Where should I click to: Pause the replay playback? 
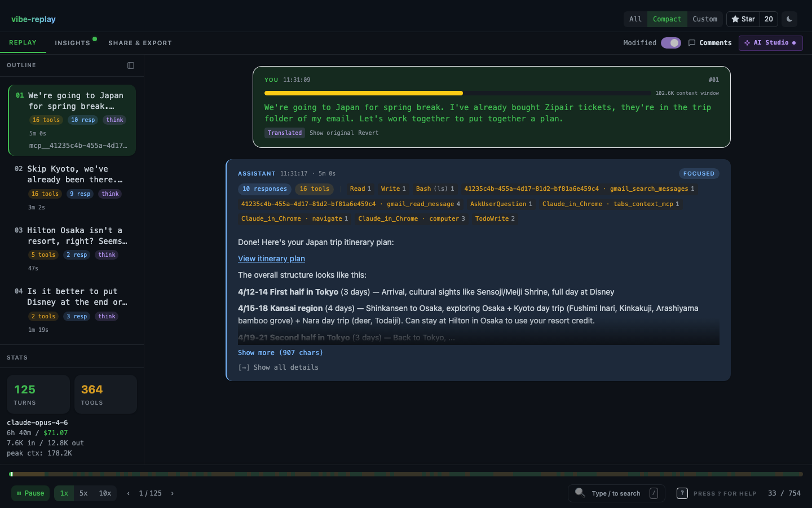click(30, 493)
